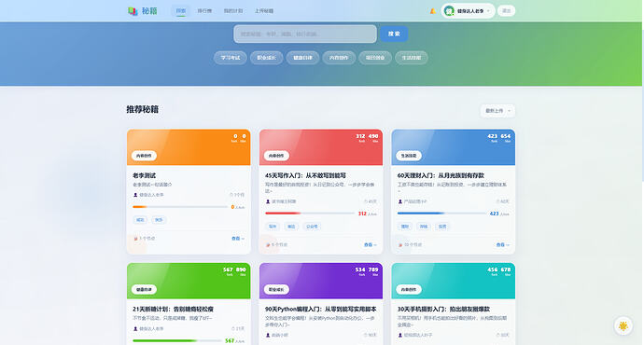Viewport: 644px width, 345px height.
Task: Open the second navigation tab
Action: (x=204, y=11)
